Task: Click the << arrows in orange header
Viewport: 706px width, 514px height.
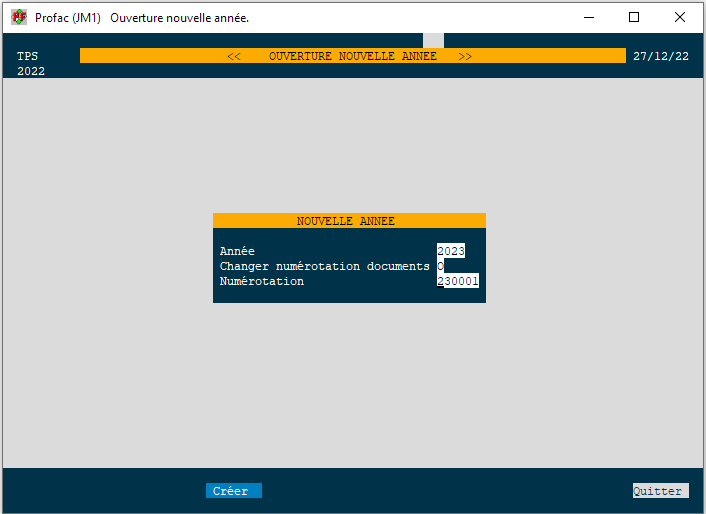Action: tap(234, 57)
